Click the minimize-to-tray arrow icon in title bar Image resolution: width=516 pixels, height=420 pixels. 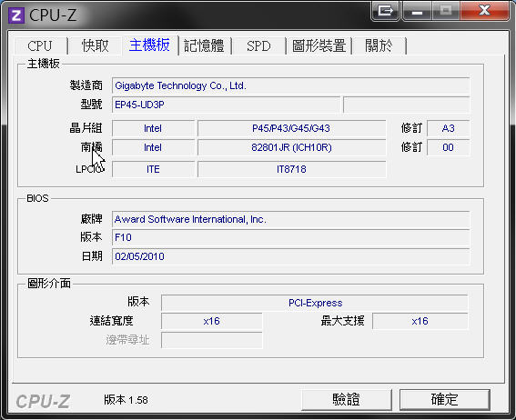[x=385, y=11]
